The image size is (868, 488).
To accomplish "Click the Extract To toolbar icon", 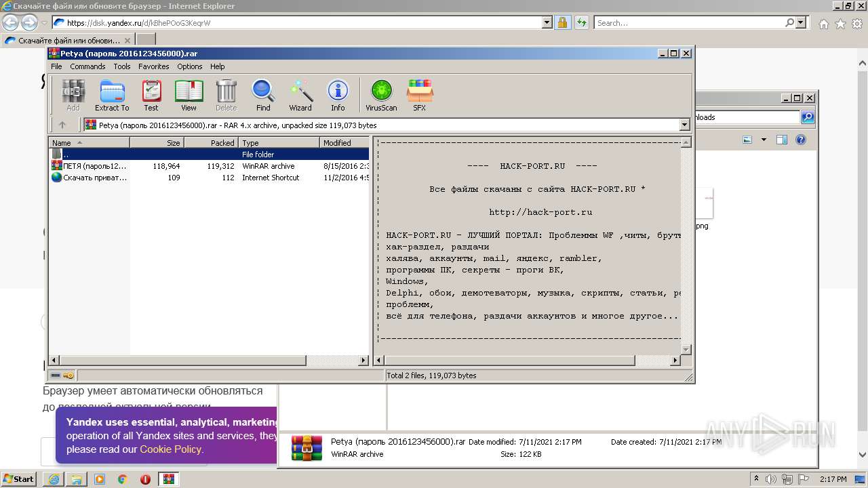I will point(112,95).
